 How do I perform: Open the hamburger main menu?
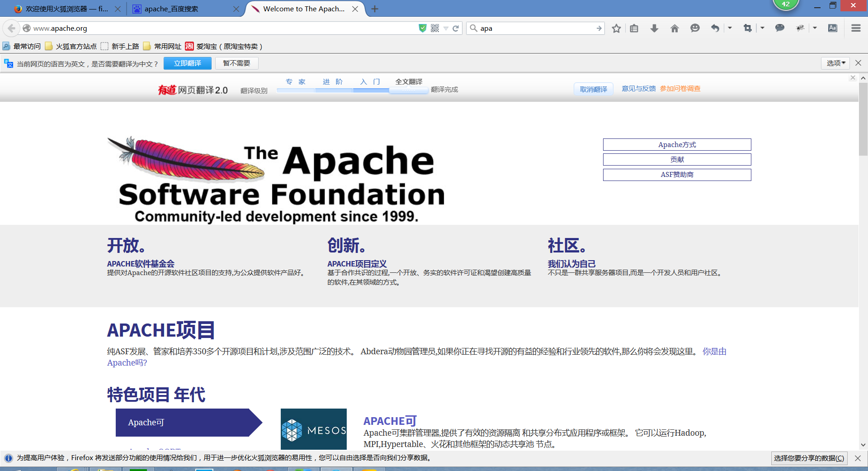(856, 28)
